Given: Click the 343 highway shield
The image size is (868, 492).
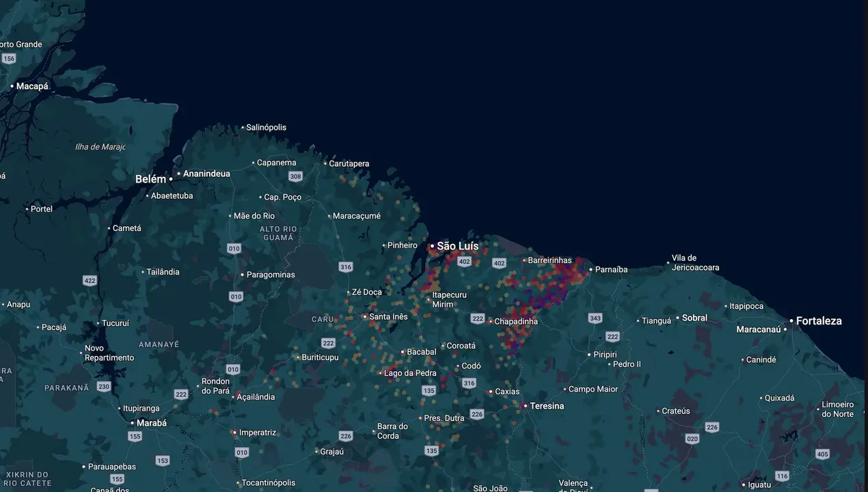Looking at the screenshot, I should pos(595,318).
